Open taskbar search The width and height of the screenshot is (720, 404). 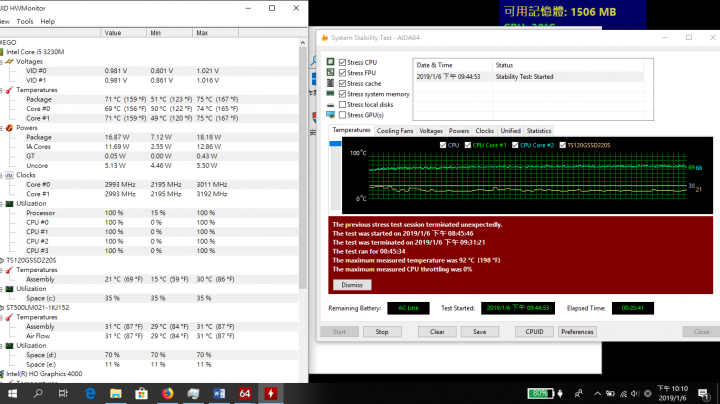coord(38,393)
